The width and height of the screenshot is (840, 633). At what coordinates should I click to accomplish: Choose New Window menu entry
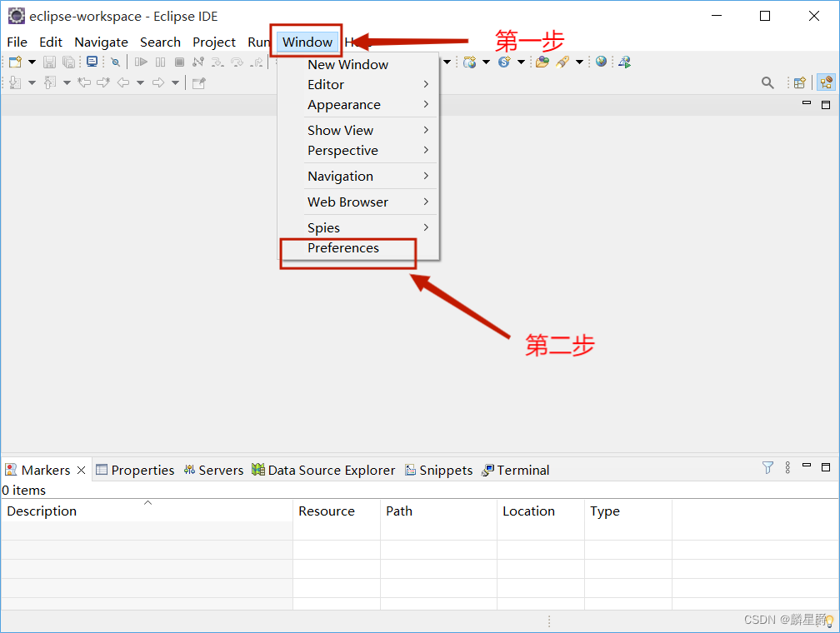click(x=358, y=65)
